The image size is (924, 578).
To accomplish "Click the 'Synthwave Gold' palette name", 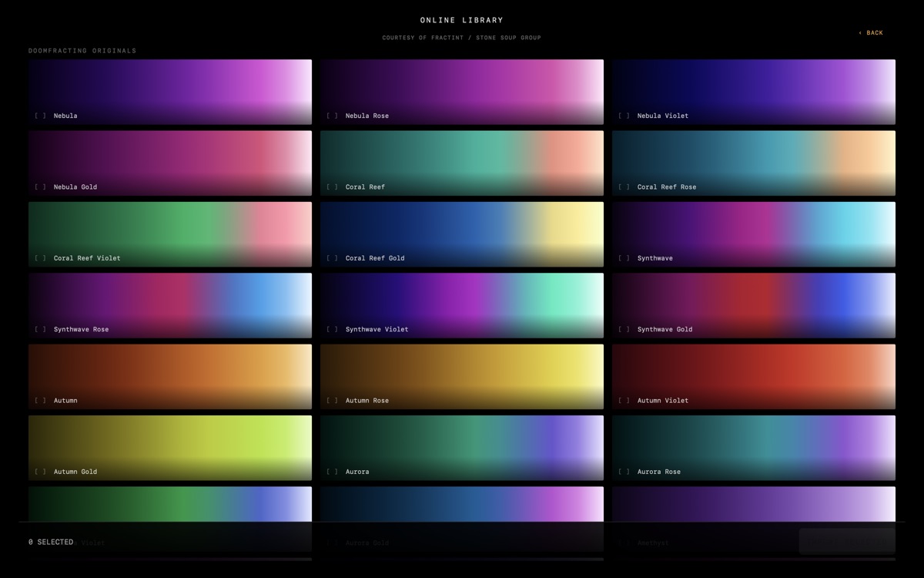I will click(665, 330).
